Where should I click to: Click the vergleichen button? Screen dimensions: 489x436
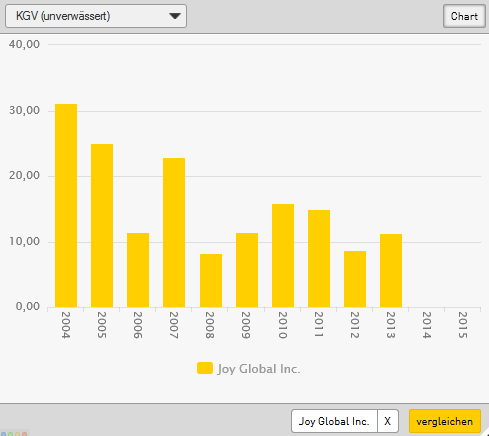[x=445, y=421]
